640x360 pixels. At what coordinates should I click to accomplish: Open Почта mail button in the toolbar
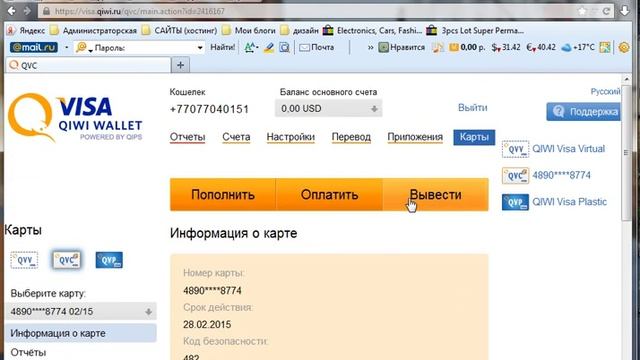317,47
